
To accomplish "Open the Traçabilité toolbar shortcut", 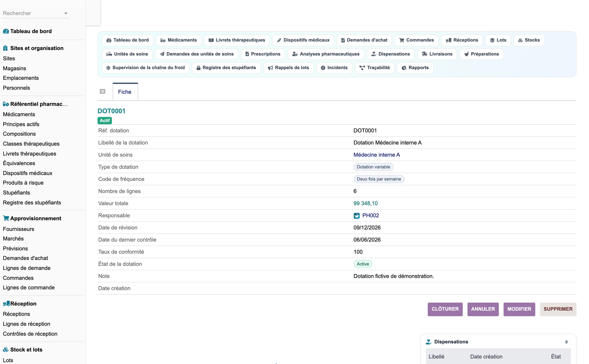I will click(375, 68).
